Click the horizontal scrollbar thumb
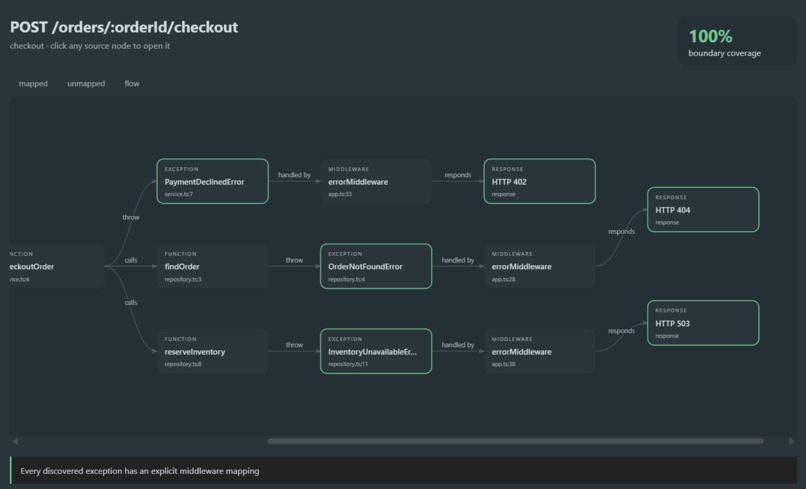The image size is (806, 489). tap(516, 441)
